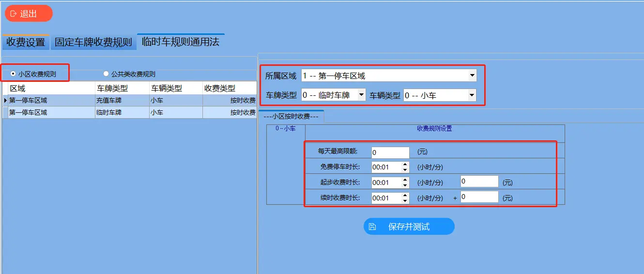Click 按时收费 in the 临时车牌 row

pyautogui.click(x=230, y=112)
